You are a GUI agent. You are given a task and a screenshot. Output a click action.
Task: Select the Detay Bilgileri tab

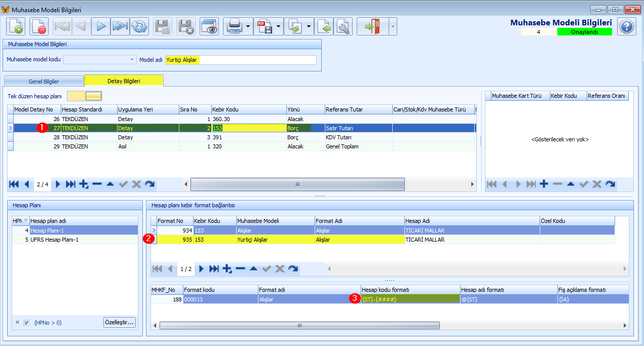click(124, 81)
